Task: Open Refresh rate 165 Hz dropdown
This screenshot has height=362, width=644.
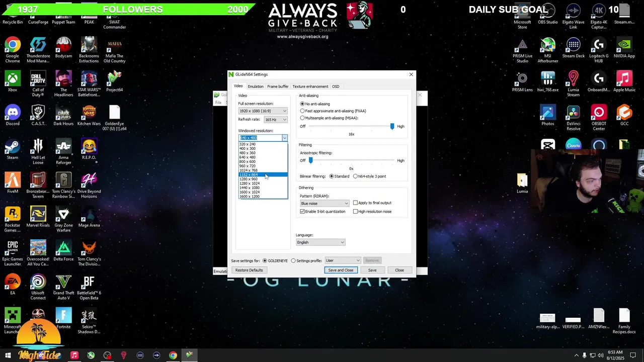Action: 276,119
